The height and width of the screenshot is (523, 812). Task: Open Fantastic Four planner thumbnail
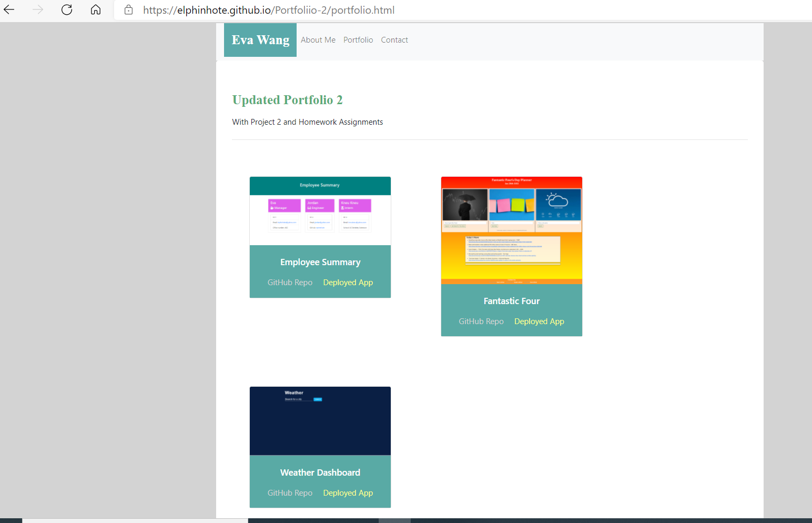(512, 230)
